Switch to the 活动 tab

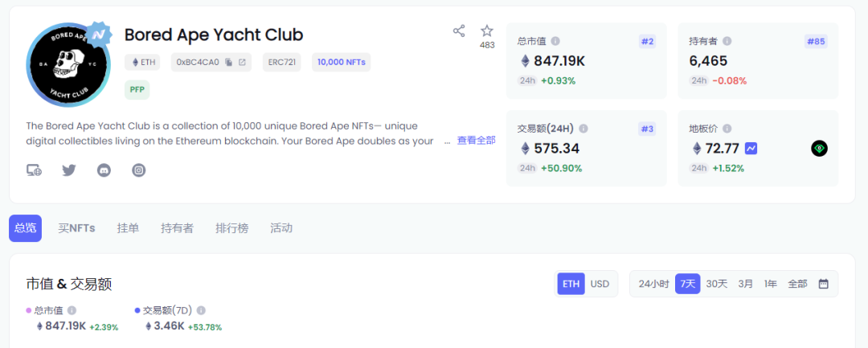281,228
